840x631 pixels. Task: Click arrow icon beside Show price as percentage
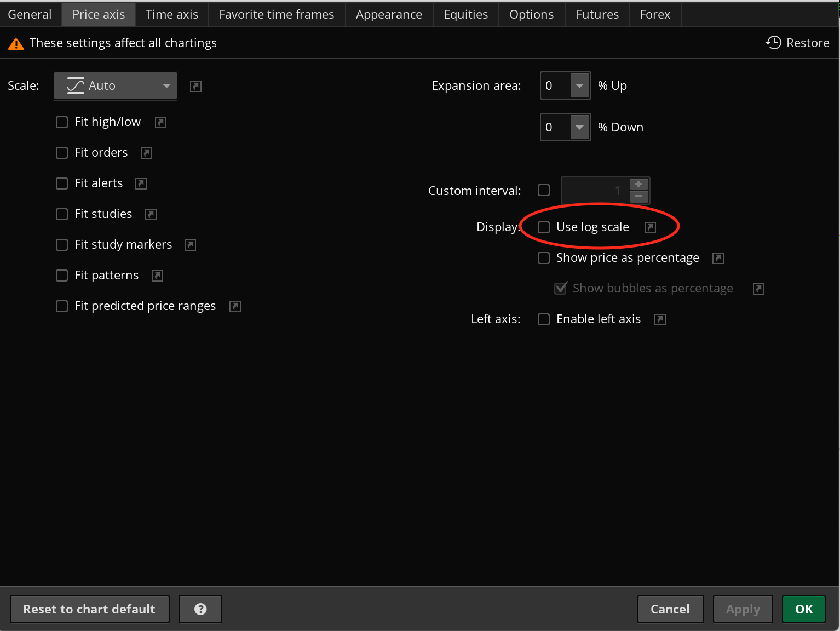point(718,258)
